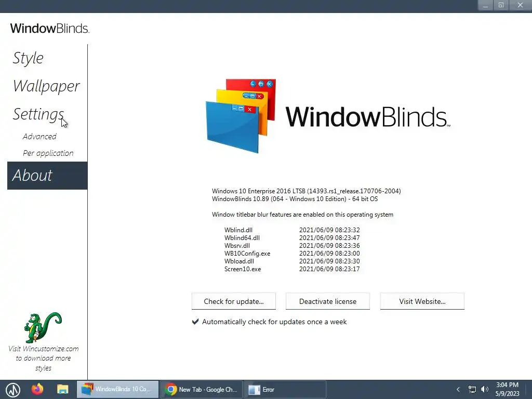Minimize the WindowBlinds window
532x399 pixels.
click(x=486, y=5)
